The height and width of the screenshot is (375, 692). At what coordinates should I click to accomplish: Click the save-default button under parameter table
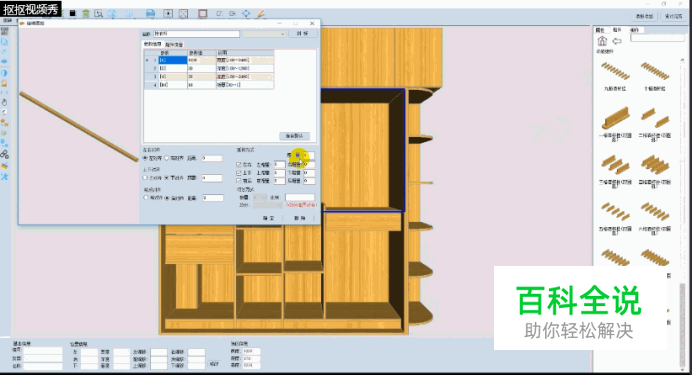294,136
